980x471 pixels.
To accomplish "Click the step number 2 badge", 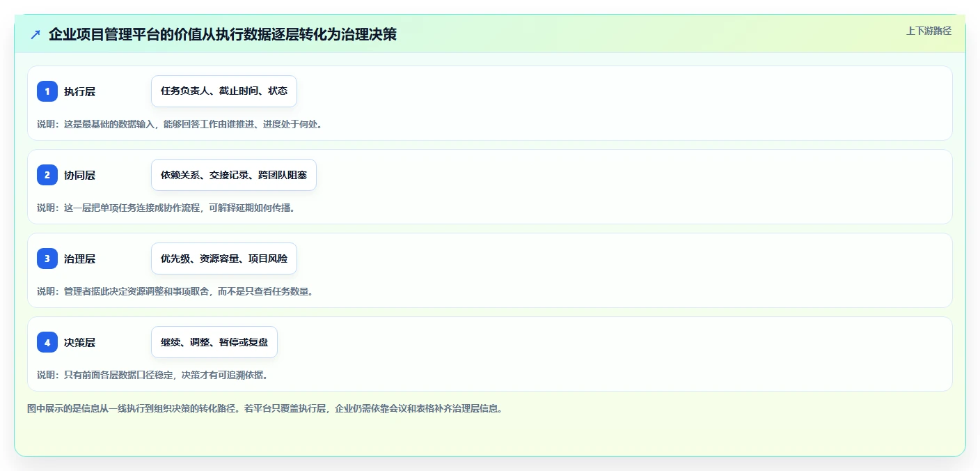I will [47, 175].
